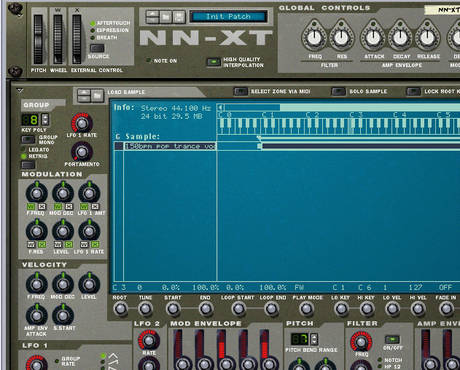Click the Legato/Retrig mode button
The width and height of the screenshot is (460, 370).
[x=28, y=165]
